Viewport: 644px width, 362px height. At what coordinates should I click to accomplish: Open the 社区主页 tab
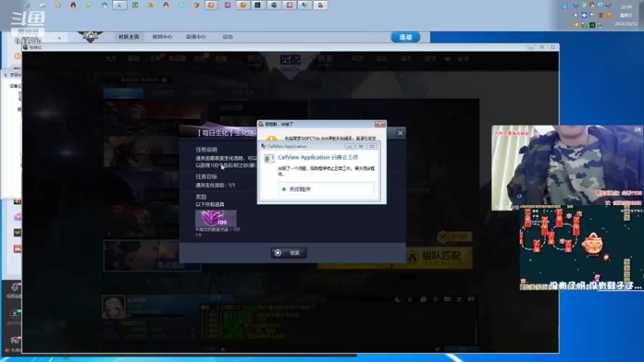(129, 36)
